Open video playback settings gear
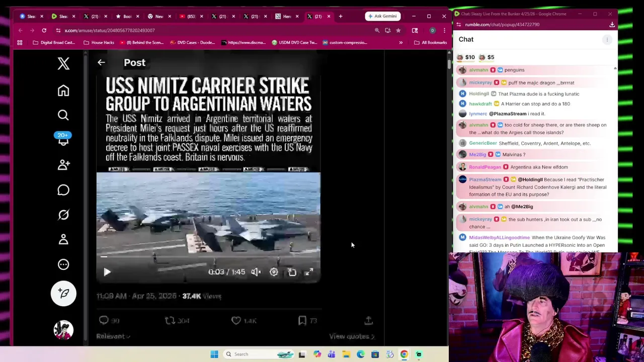This screenshot has width=644, height=362. [274, 272]
